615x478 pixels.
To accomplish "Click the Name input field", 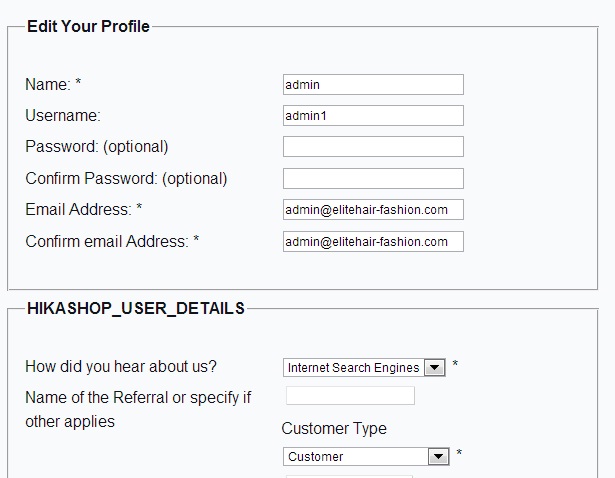I will pos(373,85).
